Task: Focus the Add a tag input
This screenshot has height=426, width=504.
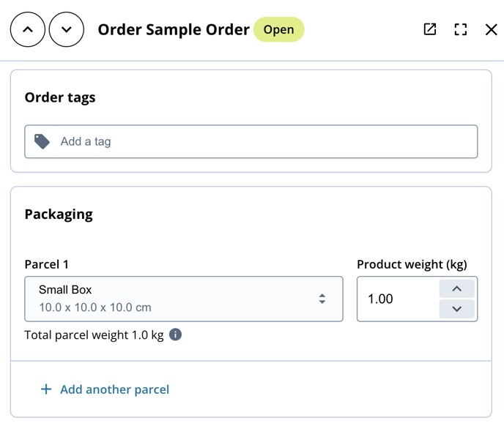Action: coord(251,142)
